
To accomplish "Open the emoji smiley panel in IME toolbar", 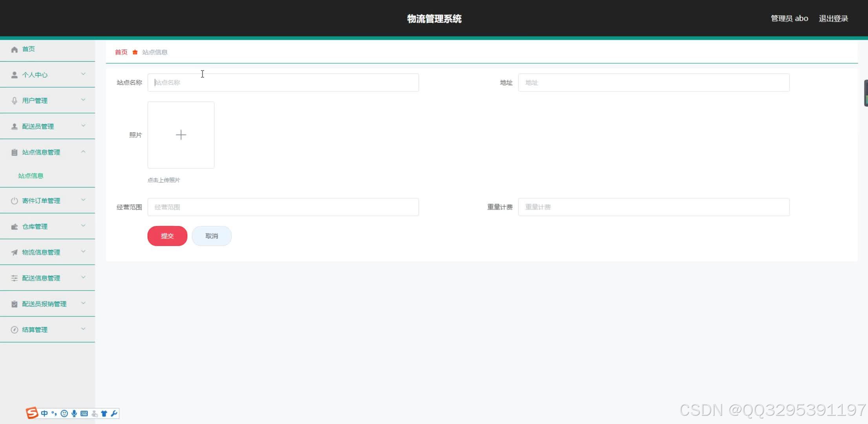I will click(x=64, y=413).
